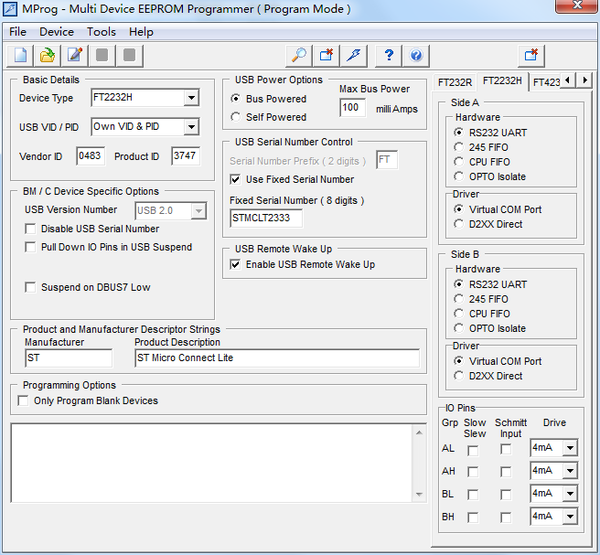Click the MProg title bar application icon
600x555 pixels.
(x=10, y=9)
